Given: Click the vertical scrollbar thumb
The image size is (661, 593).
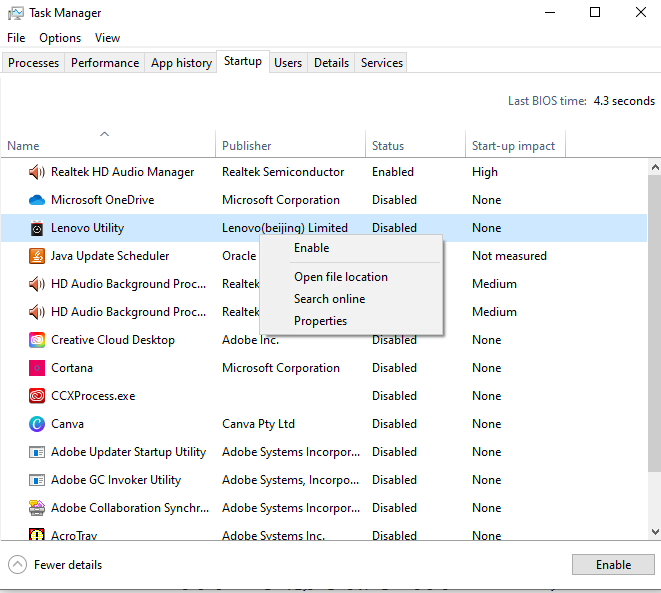Looking at the screenshot, I should coord(655,324).
